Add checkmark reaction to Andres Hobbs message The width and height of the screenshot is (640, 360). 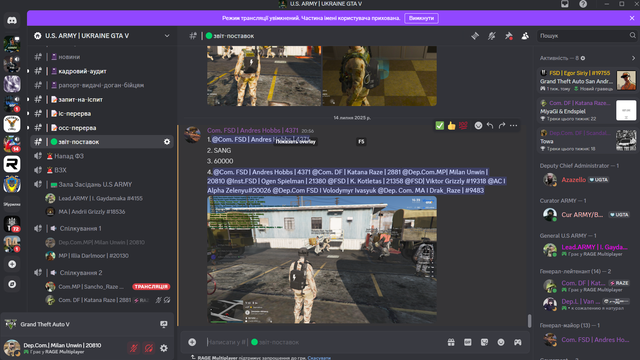point(440,126)
